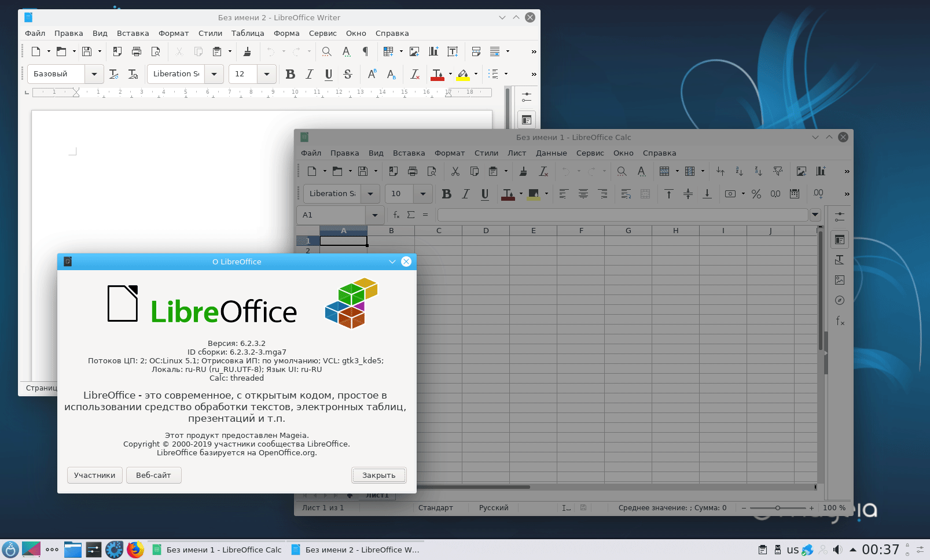Open the font size dropdown showing 12
This screenshot has width=930, height=560.
coord(267,74)
